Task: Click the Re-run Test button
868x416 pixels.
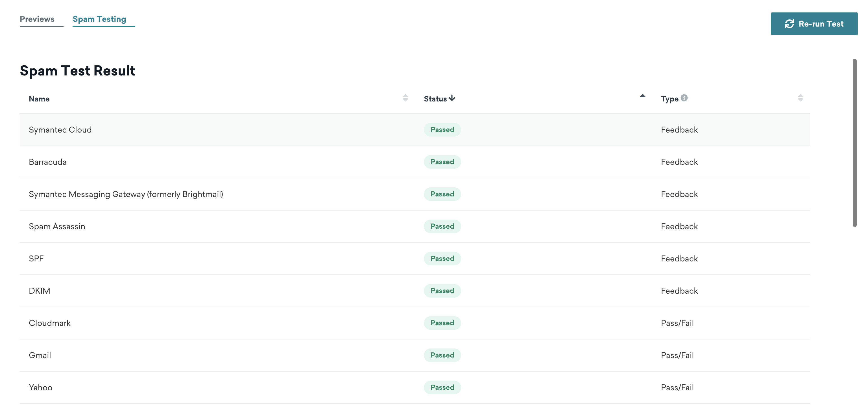Action: (x=814, y=23)
